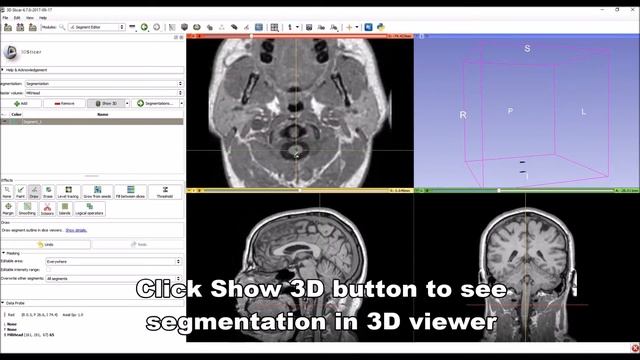Open the Edit menu

[x=17, y=18]
